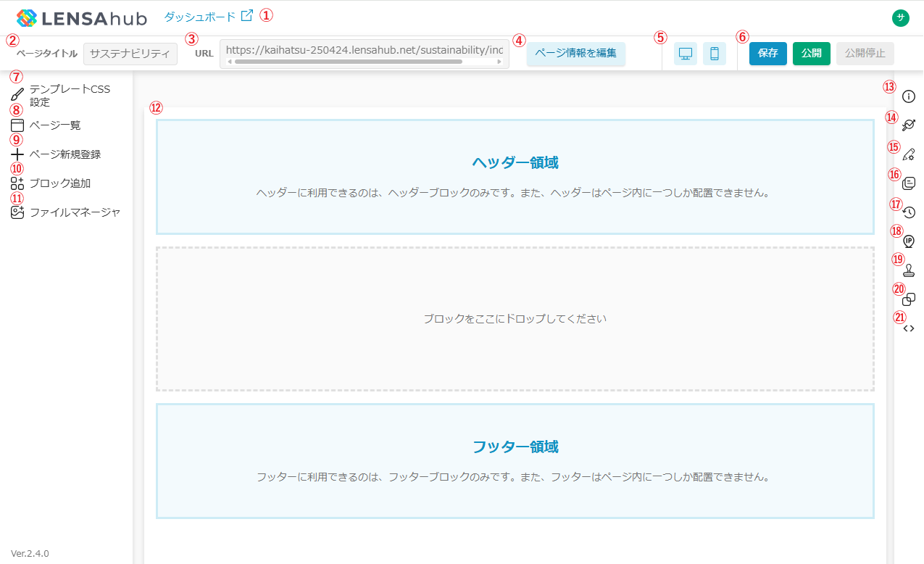Click the window icon beside ページ一覧

pyautogui.click(x=17, y=125)
